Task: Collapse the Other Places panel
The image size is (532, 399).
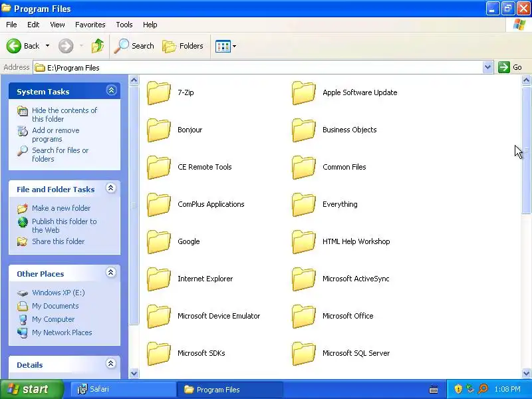Action: pos(111,273)
